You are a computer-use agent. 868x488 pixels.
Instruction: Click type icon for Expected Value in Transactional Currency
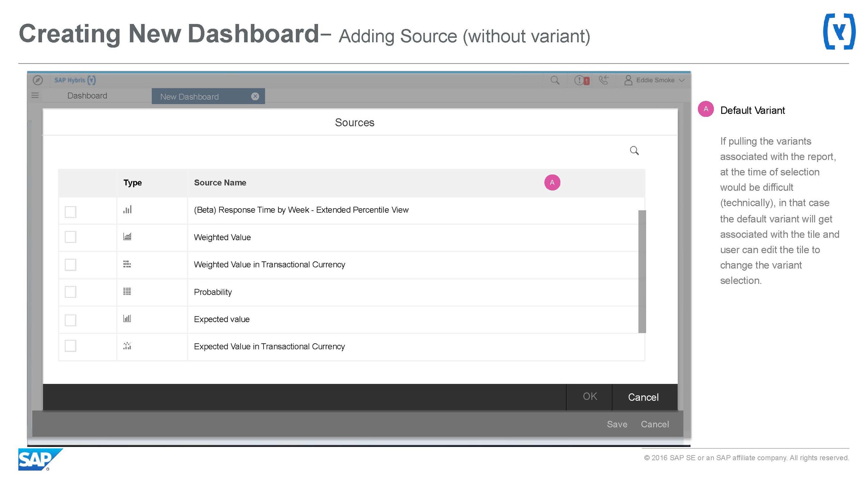coord(127,346)
